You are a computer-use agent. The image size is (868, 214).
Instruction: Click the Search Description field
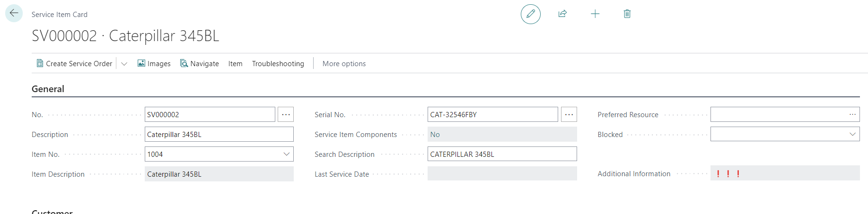[x=502, y=154]
